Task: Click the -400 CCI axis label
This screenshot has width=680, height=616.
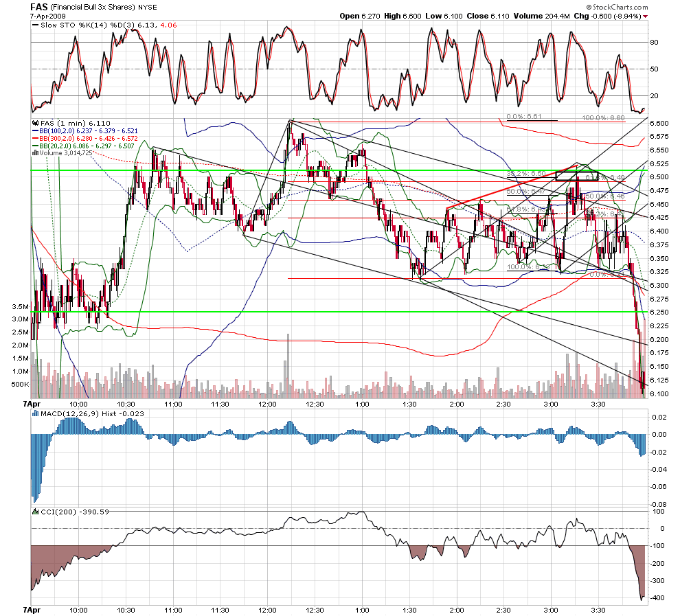Action: click(657, 597)
